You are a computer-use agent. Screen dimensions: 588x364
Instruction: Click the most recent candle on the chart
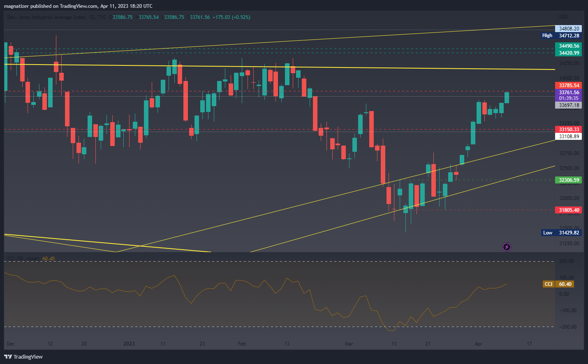507,97
